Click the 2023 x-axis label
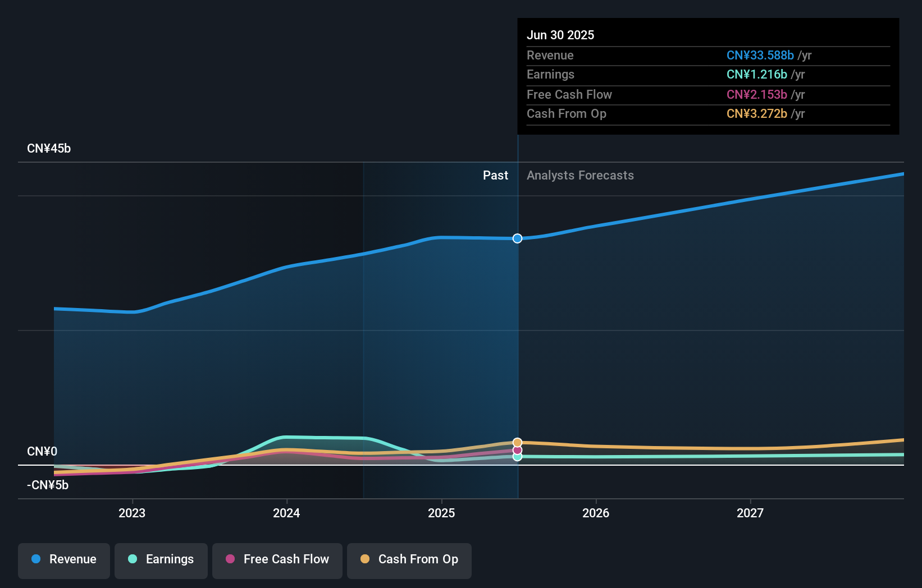Screen dimensions: 922x588 point(132,513)
